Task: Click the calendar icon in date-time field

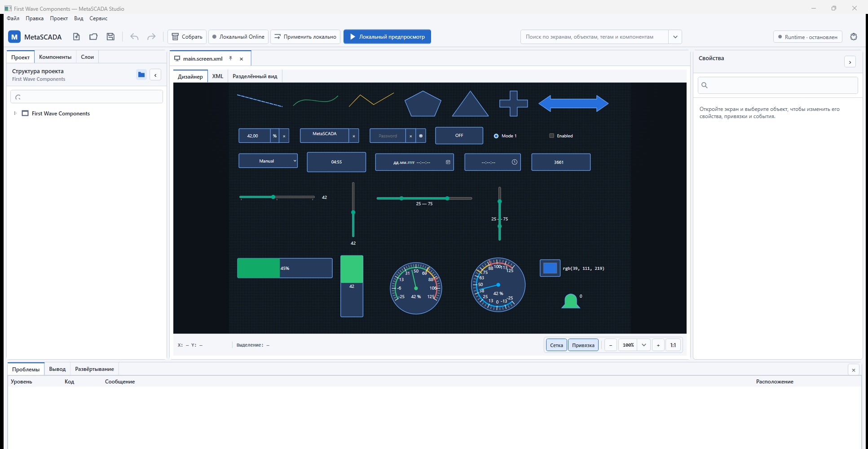Action: click(448, 162)
